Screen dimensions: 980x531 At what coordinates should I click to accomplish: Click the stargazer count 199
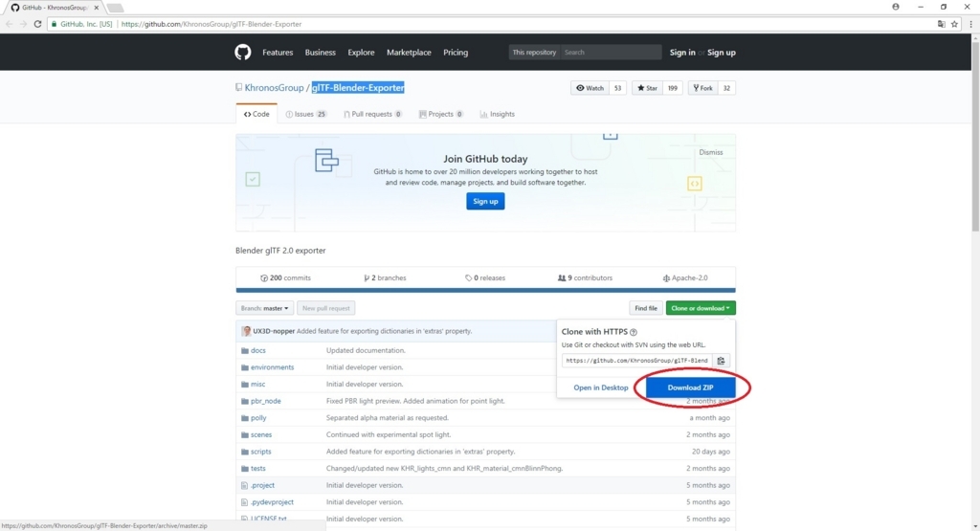(673, 88)
